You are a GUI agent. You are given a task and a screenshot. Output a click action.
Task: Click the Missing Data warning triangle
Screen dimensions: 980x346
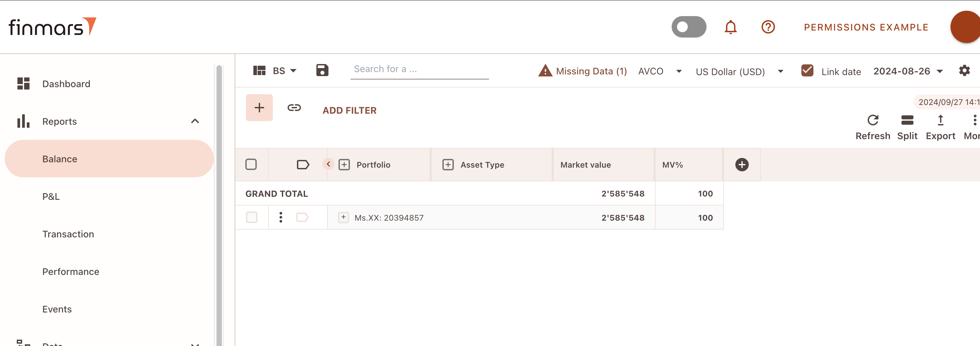click(x=545, y=70)
